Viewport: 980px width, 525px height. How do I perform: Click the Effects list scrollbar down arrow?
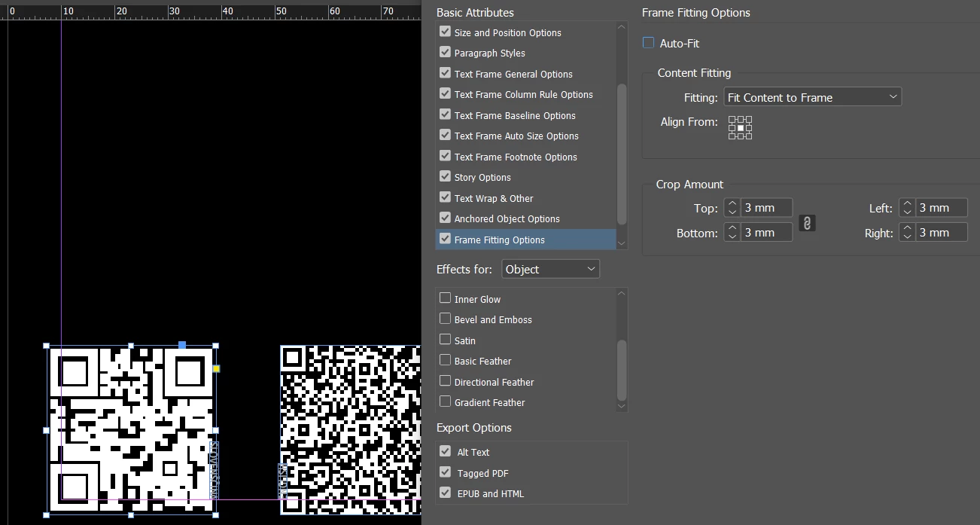[x=622, y=406]
